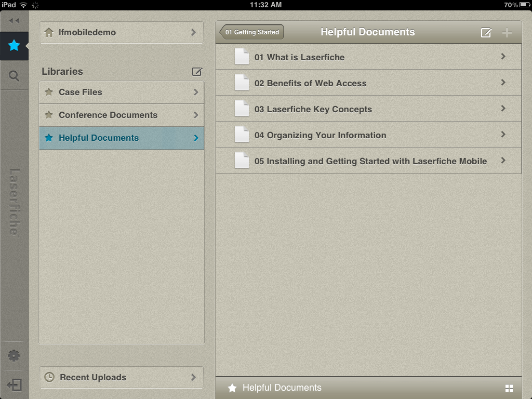
Task: Open document icon for 04 Organizing Your Information
Action: click(x=242, y=135)
